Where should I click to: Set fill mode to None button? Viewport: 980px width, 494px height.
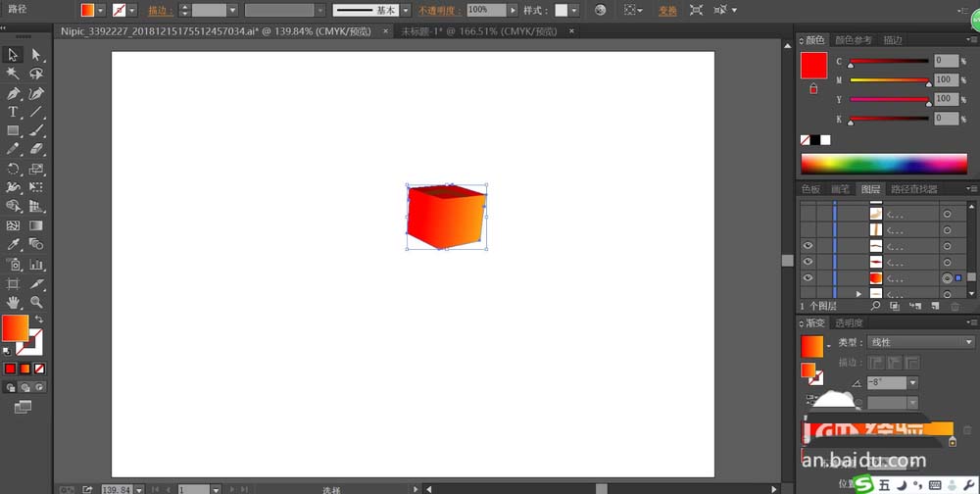click(39, 369)
